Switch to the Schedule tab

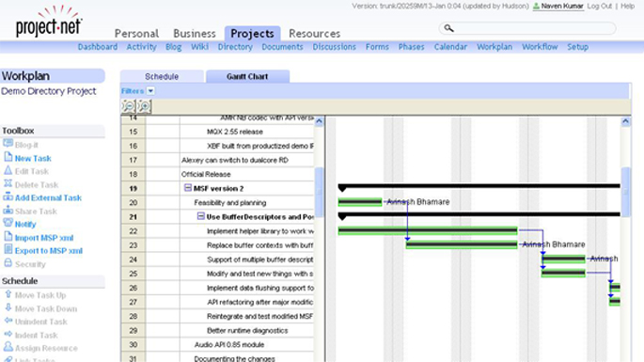[x=162, y=76]
